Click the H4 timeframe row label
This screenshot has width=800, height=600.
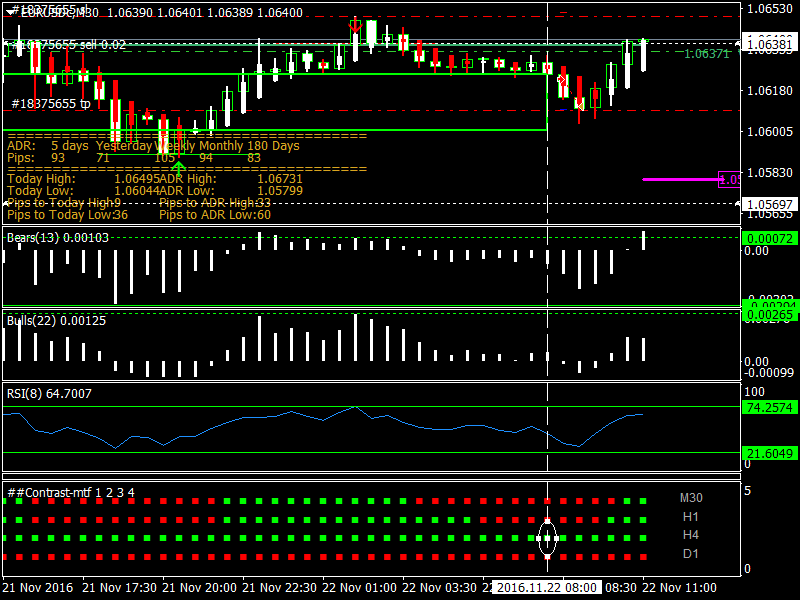(690, 535)
